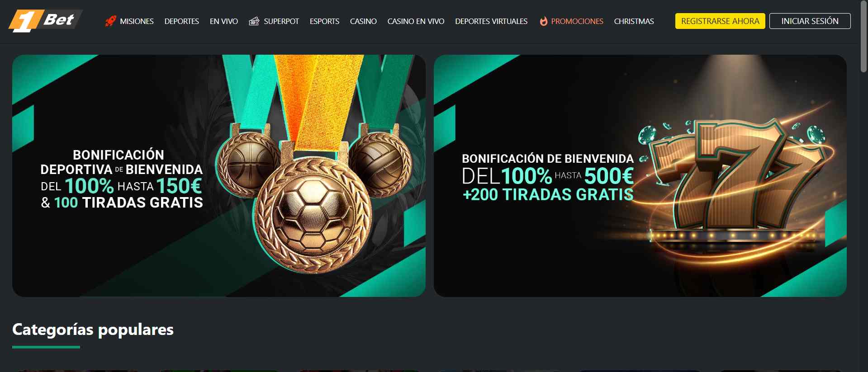Go to the Deportes section
The height and width of the screenshot is (372, 868).
click(182, 21)
